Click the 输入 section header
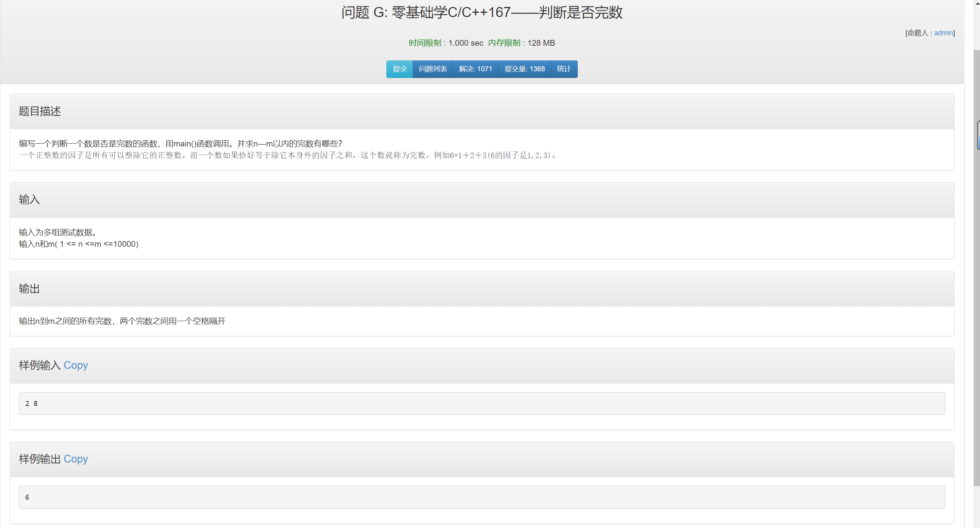Screen dimensions: 980x528 click(29, 200)
